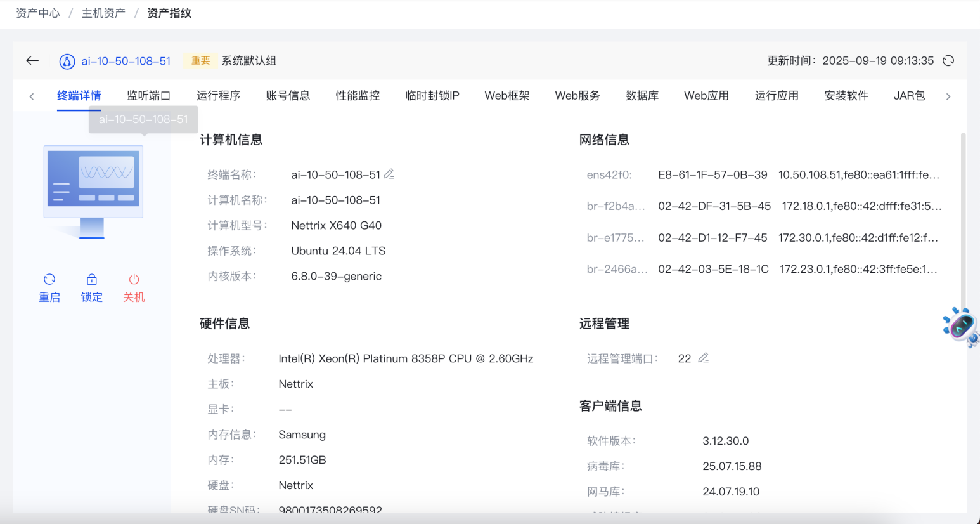The image size is (980, 524).
Task: Switch to the 监听端口 tab
Action: click(x=148, y=96)
